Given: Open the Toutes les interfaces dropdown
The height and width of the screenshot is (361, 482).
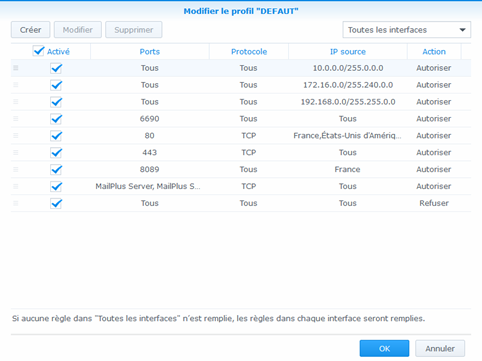Looking at the screenshot, I should pyautogui.click(x=406, y=30).
